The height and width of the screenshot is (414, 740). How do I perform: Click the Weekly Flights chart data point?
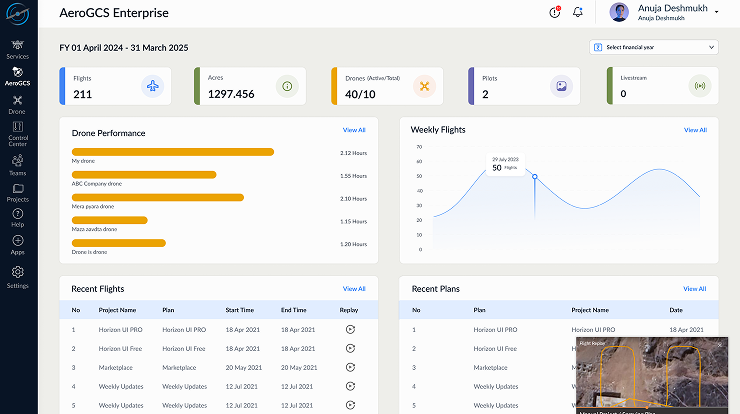(x=535, y=177)
